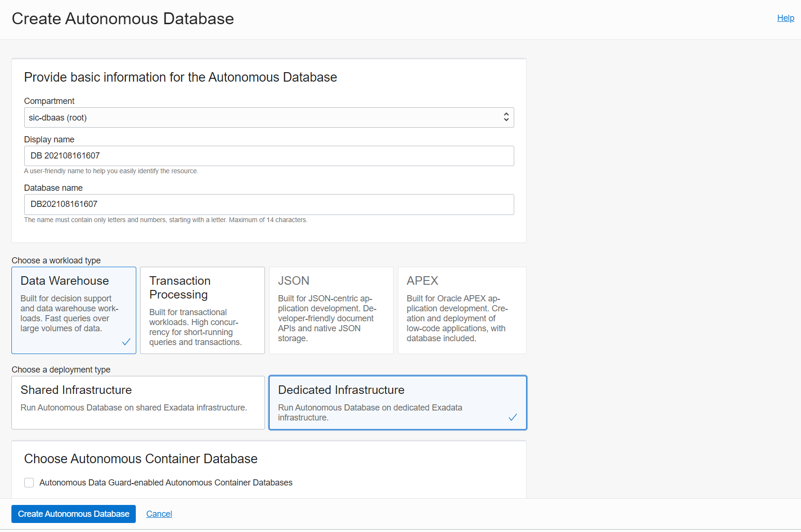This screenshot has width=801, height=532.
Task: Click the Create Autonomous Database button
Action: click(74, 514)
